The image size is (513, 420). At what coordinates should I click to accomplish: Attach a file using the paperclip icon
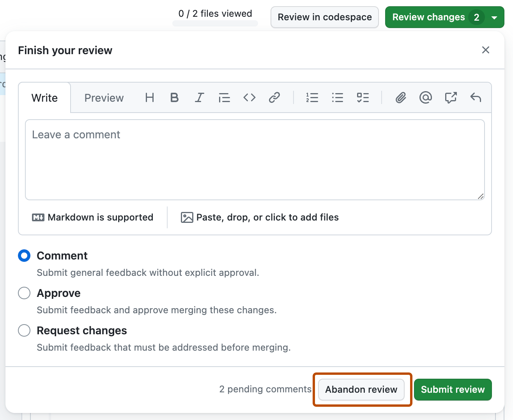400,97
